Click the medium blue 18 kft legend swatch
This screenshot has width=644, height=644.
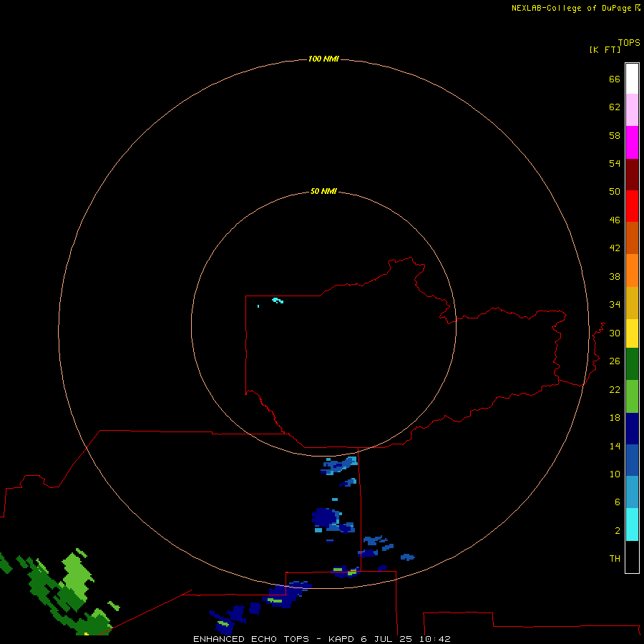coord(632,460)
